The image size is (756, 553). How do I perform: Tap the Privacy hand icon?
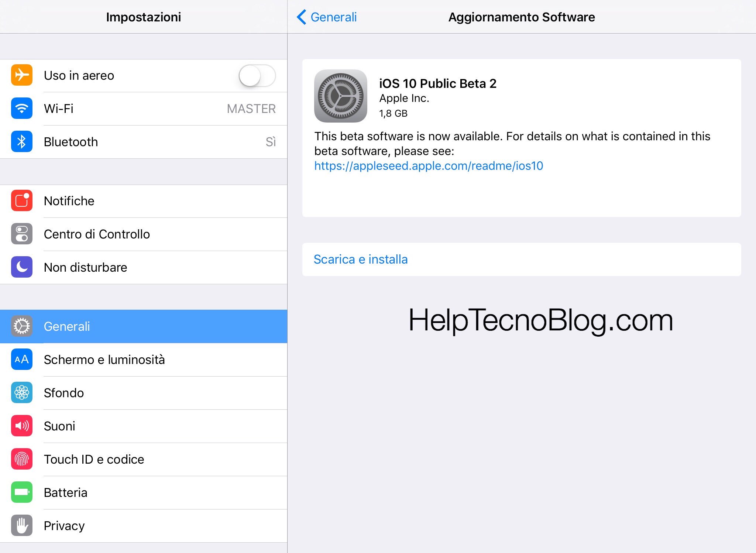(x=22, y=525)
